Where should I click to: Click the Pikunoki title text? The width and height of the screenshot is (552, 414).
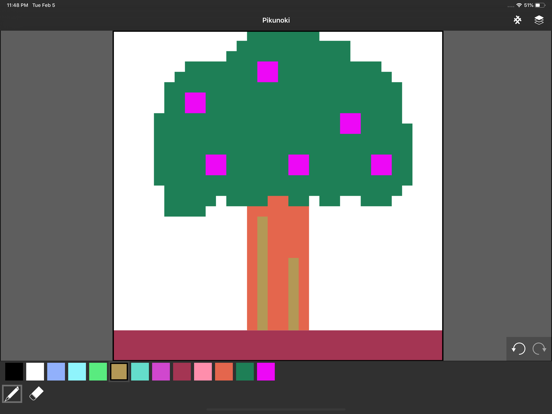pos(276,20)
